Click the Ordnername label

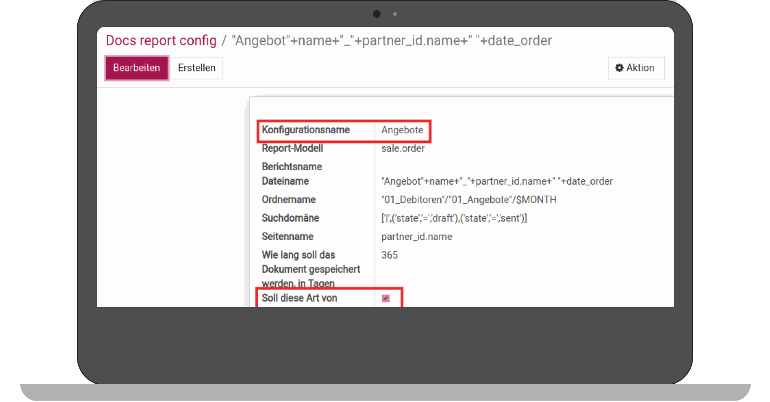(x=289, y=199)
